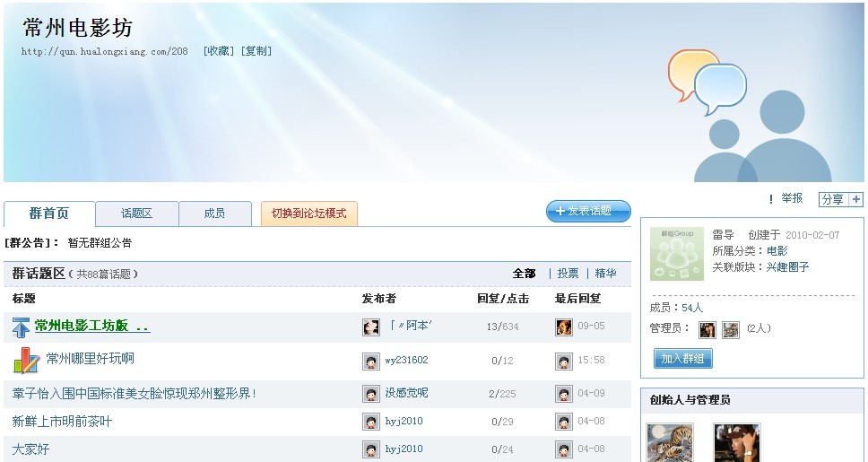
Task: Click avatar next to wy231602
Action: click(x=371, y=361)
